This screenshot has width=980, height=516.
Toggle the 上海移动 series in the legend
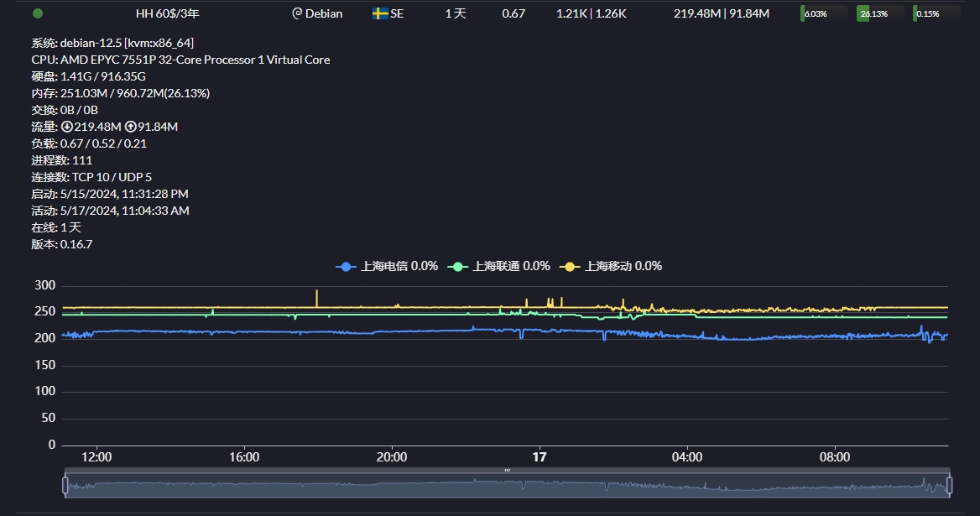coord(611,266)
